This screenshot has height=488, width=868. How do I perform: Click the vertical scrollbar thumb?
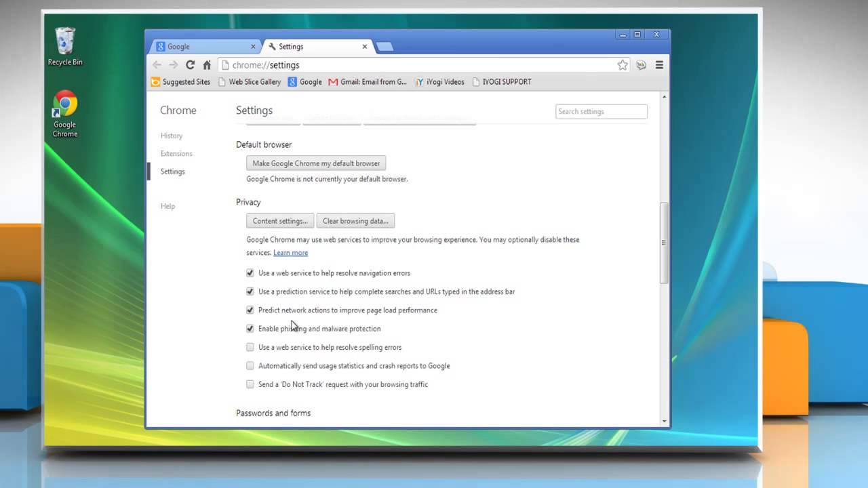664,243
